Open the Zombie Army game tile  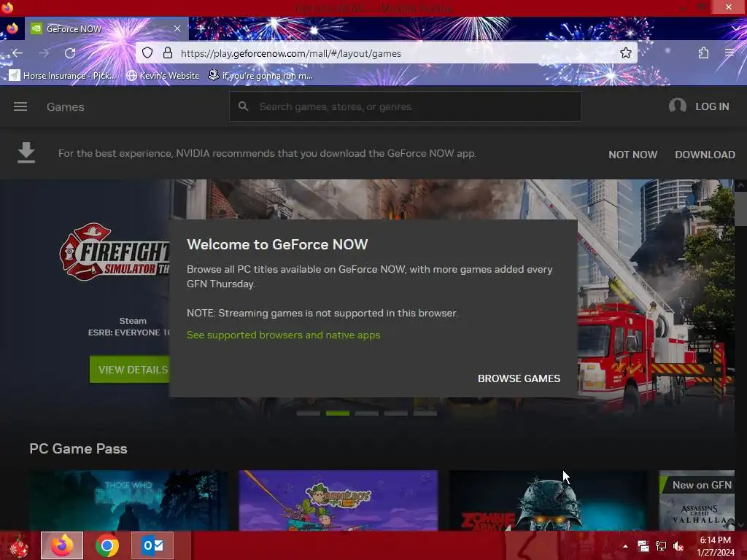548,500
